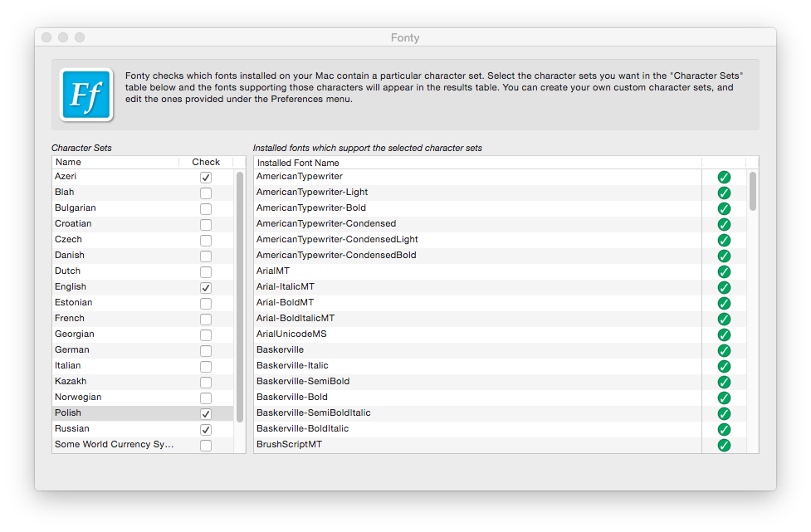811x532 pixels.
Task: Zoom the Fonty window with third titlebar button
Action: (80, 37)
